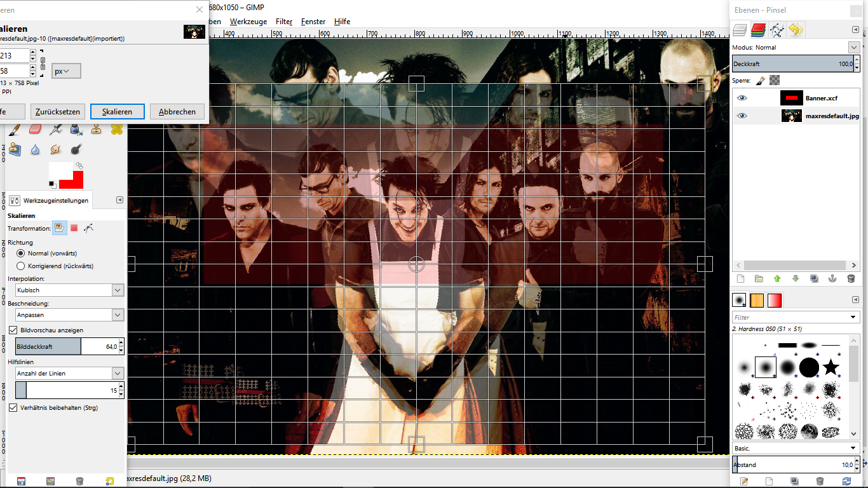Expand the Beschneidung Anpassen dropdown
Screen dimensions: 868x488
coord(69,315)
